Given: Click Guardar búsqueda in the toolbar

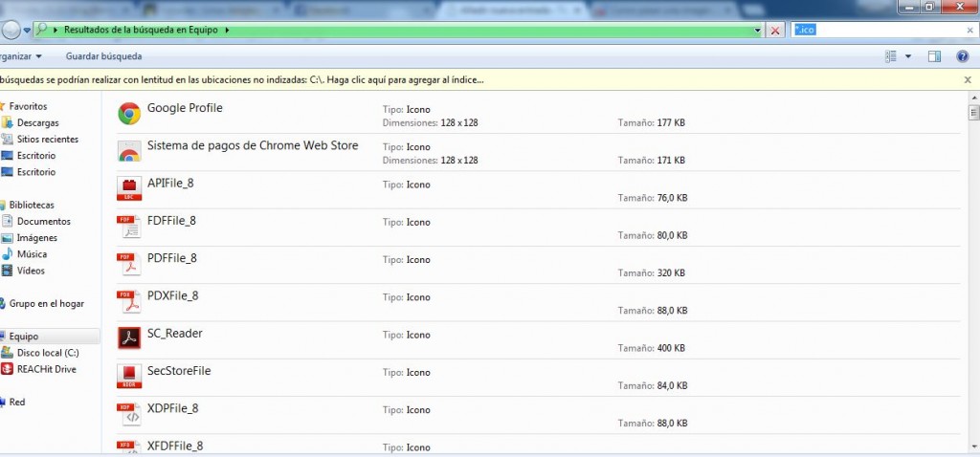Looking at the screenshot, I should point(103,56).
